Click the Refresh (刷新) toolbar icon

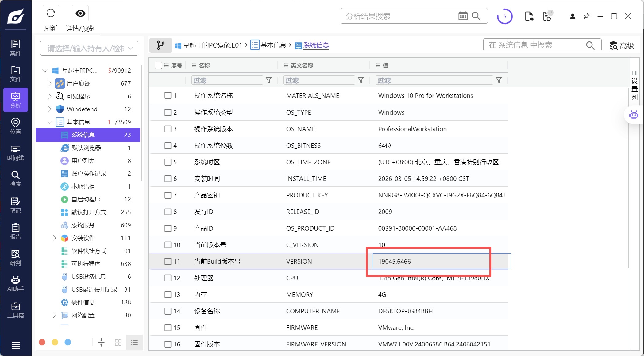coord(51,13)
